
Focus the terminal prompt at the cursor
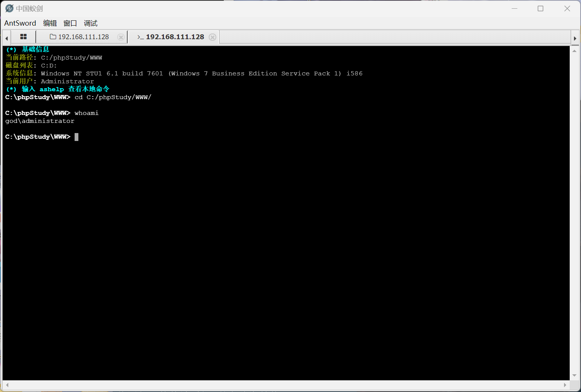(x=76, y=137)
